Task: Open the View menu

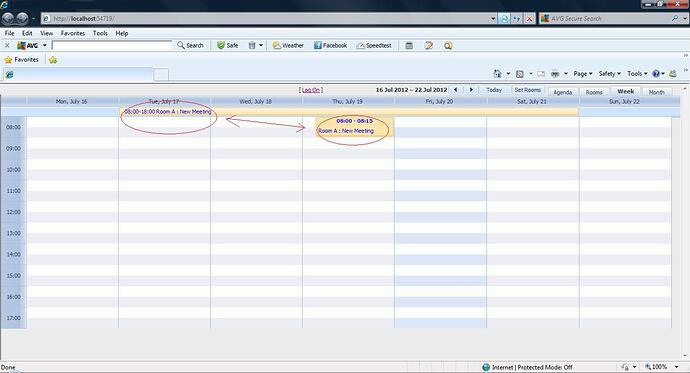Action: 47,33
